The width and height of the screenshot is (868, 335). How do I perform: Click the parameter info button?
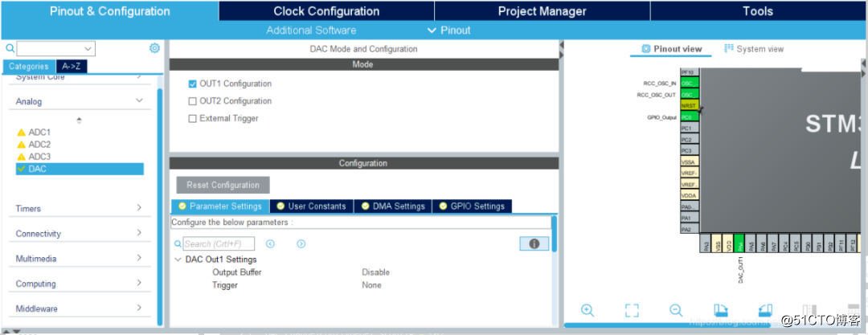click(x=534, y=243)
